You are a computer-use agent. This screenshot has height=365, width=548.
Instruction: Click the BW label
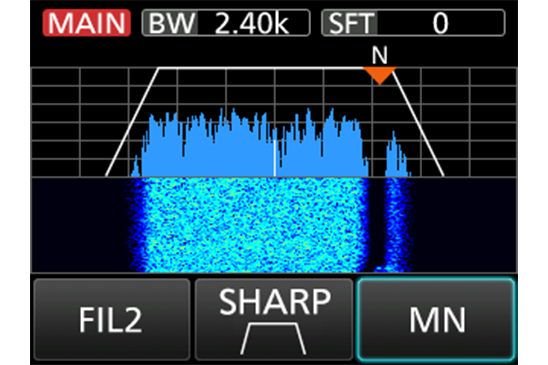point(171,23)
